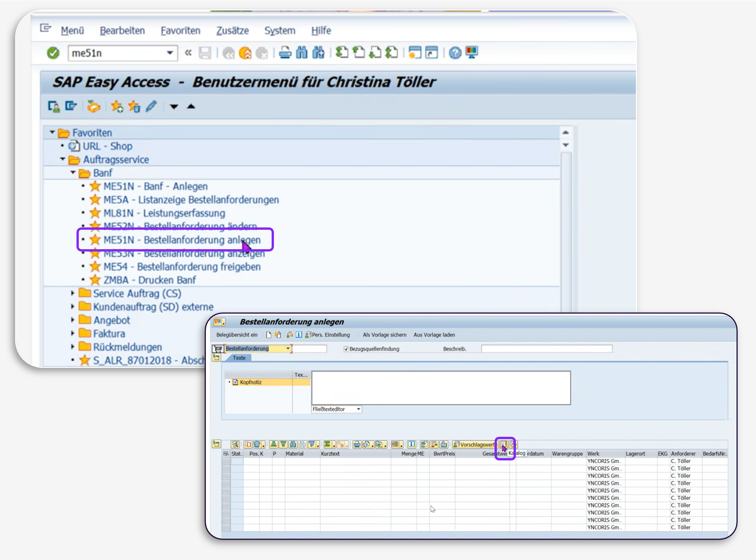
Task: Click the Filter funnel icon in item toolbar
Action: pos(312,444)
